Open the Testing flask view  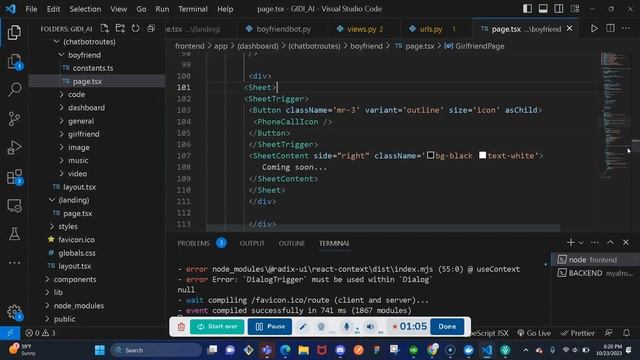coord(14,234)
